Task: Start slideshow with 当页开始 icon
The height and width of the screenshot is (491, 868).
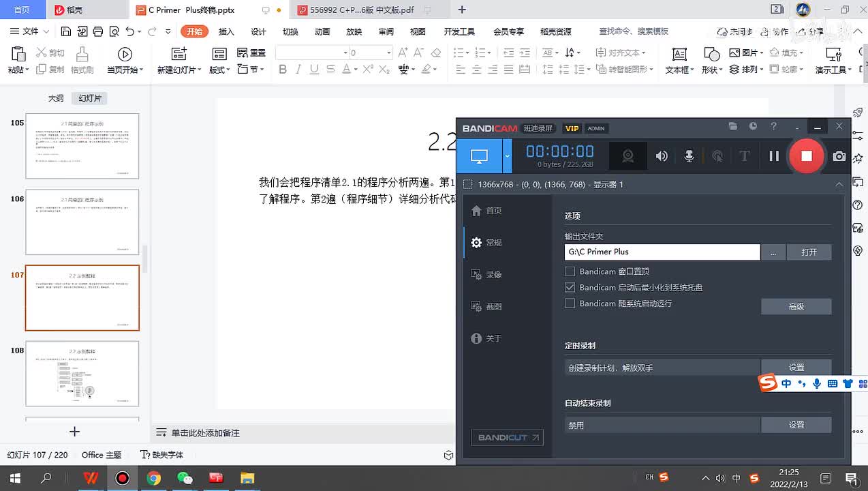Action: (125, 55)
